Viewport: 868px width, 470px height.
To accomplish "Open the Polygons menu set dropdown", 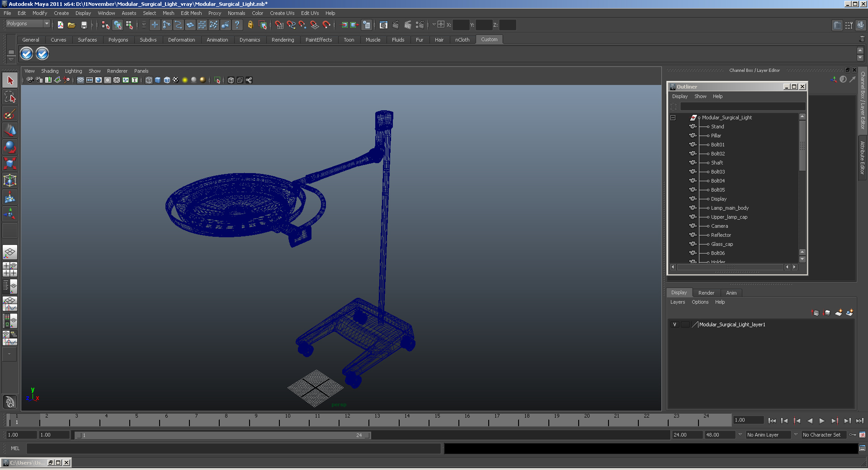I will 47,23.
